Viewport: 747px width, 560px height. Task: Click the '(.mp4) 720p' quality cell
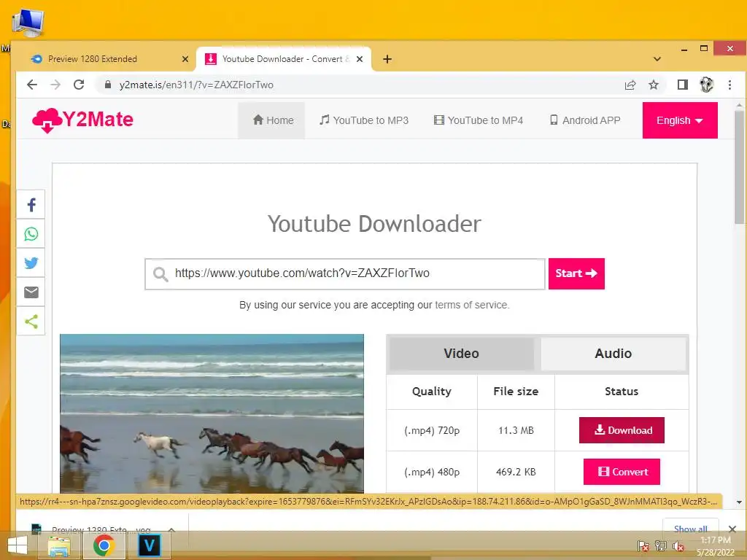[432, 430]
